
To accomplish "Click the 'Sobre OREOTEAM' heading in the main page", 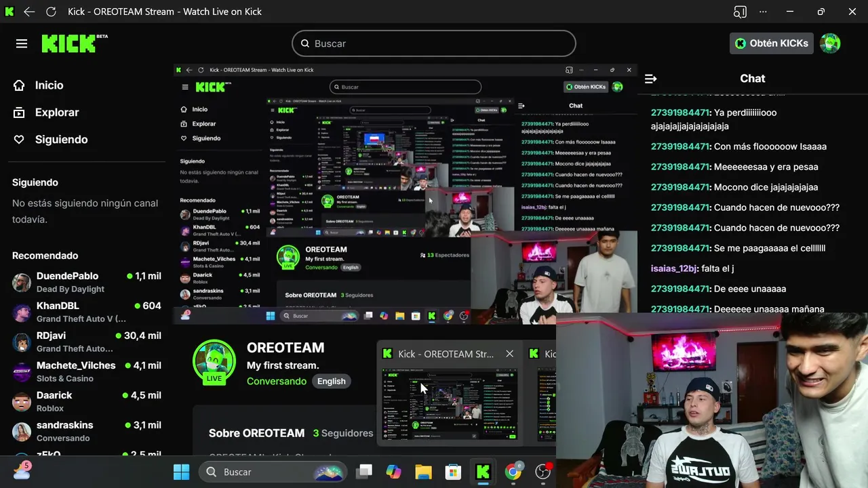I will click(256, 433).
